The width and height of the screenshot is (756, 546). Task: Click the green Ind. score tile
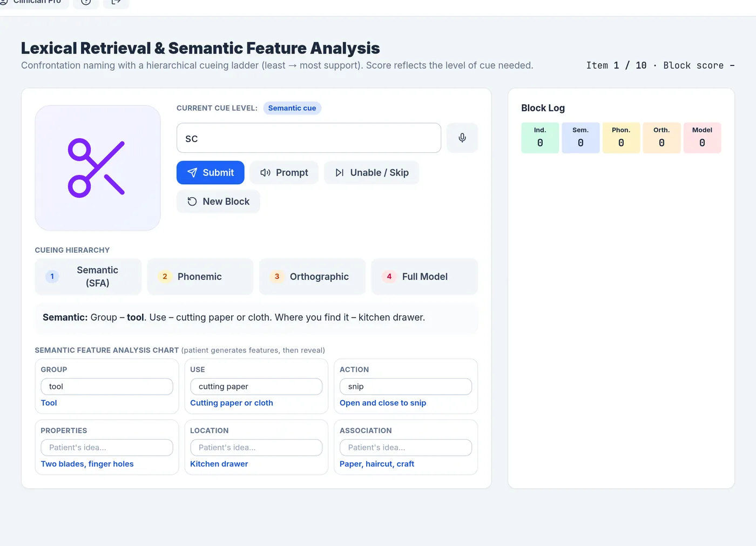click(540, 138)
